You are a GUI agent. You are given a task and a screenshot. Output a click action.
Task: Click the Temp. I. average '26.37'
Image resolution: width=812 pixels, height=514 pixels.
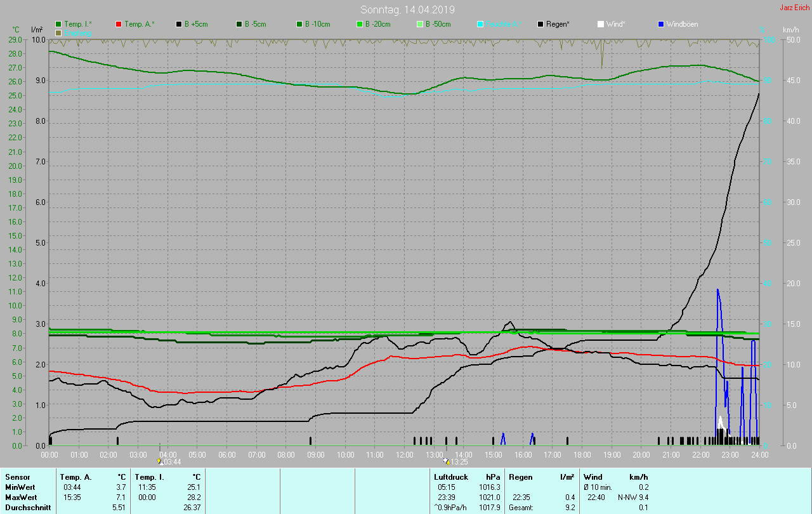(x=191, y=507)
